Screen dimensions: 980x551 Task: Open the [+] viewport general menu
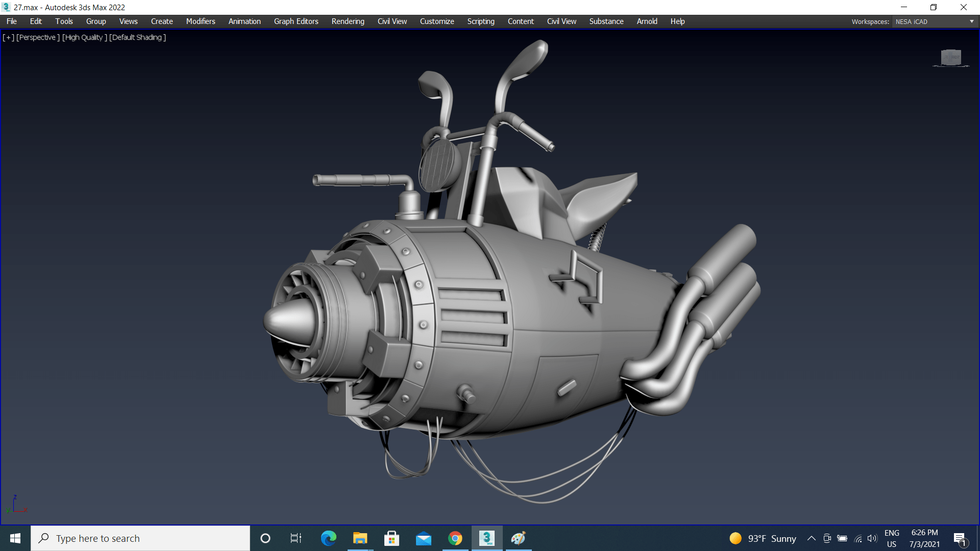tap(9, 37)
